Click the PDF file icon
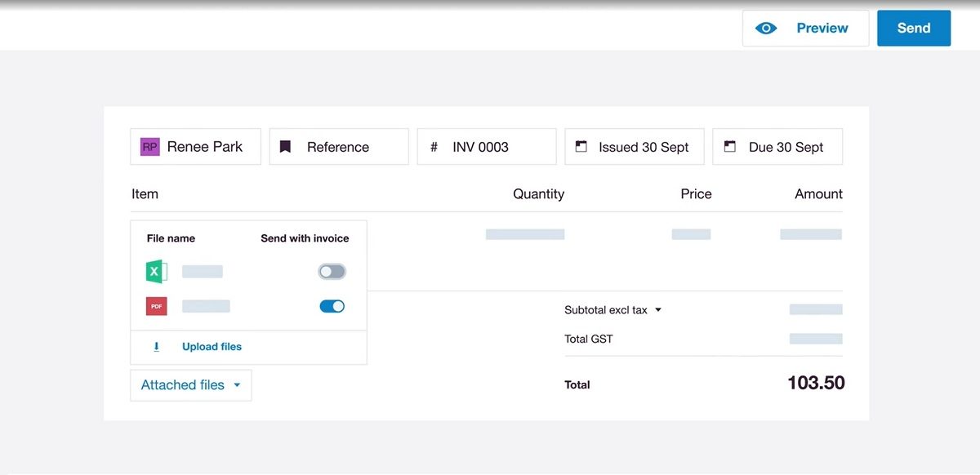This screenshot has height=475, width=980. (x=155, y=305)
